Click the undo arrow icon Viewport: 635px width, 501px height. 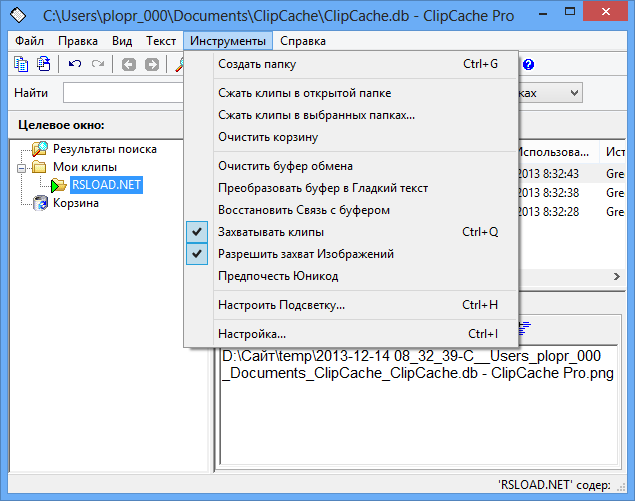(x=75, y=64)
